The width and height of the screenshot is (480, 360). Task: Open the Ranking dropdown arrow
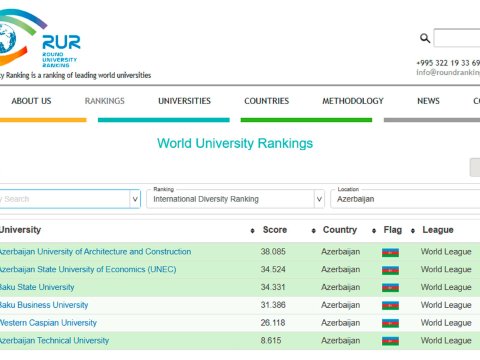(319, 199)
